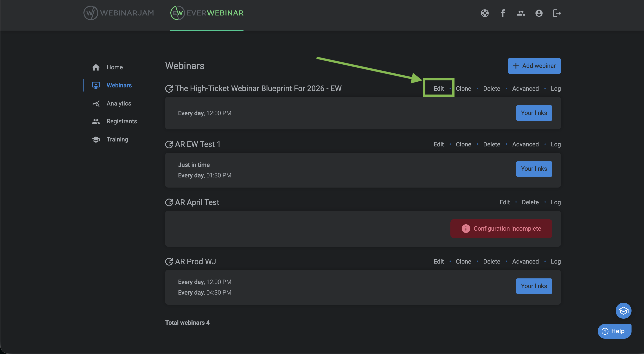Click the Total webinars 4 text

point(187,323)
